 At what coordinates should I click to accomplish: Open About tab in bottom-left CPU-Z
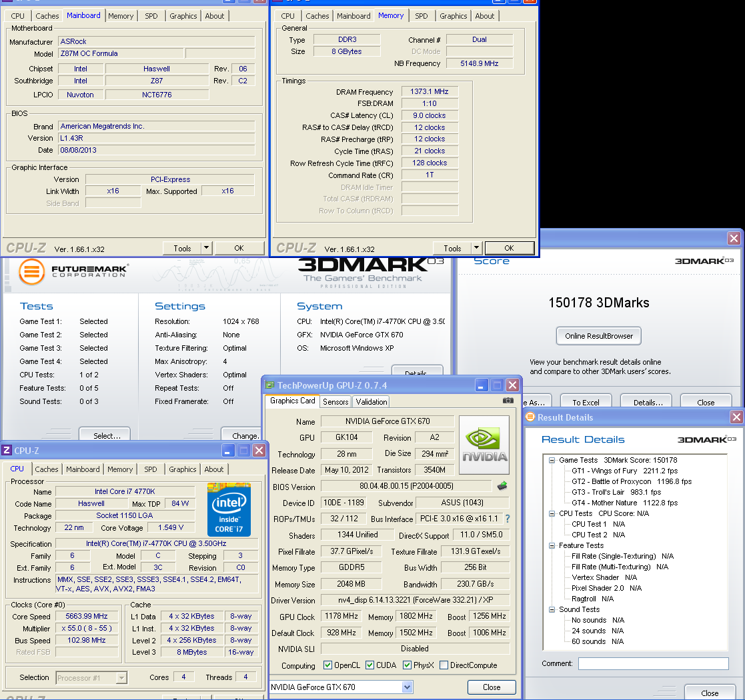tap(214, 469)
